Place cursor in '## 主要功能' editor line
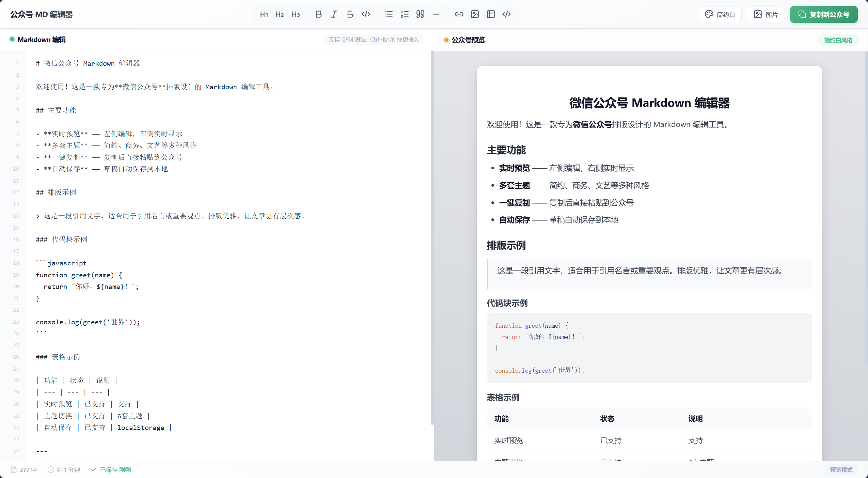Screen dimensions: 868x478 56,110
